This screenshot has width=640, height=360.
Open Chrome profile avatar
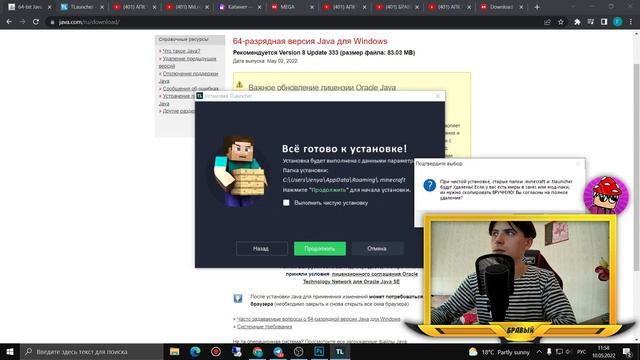(x=618, y=22)
